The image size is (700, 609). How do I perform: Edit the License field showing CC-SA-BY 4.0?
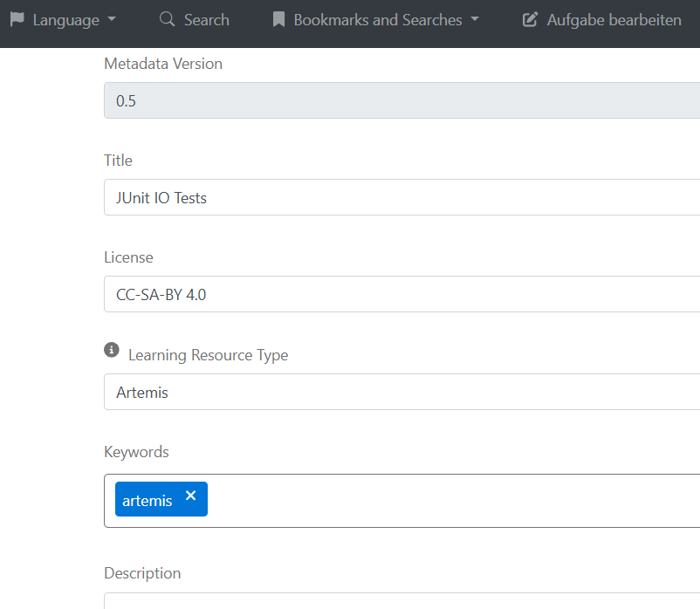pyautogui.click(x=349, y=294)
